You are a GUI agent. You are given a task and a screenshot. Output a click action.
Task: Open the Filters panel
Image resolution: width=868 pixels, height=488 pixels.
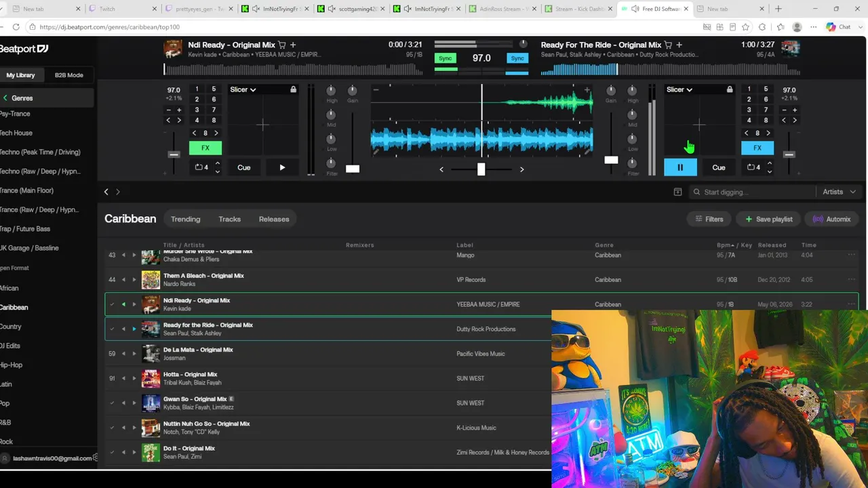[x=709, y=219]
